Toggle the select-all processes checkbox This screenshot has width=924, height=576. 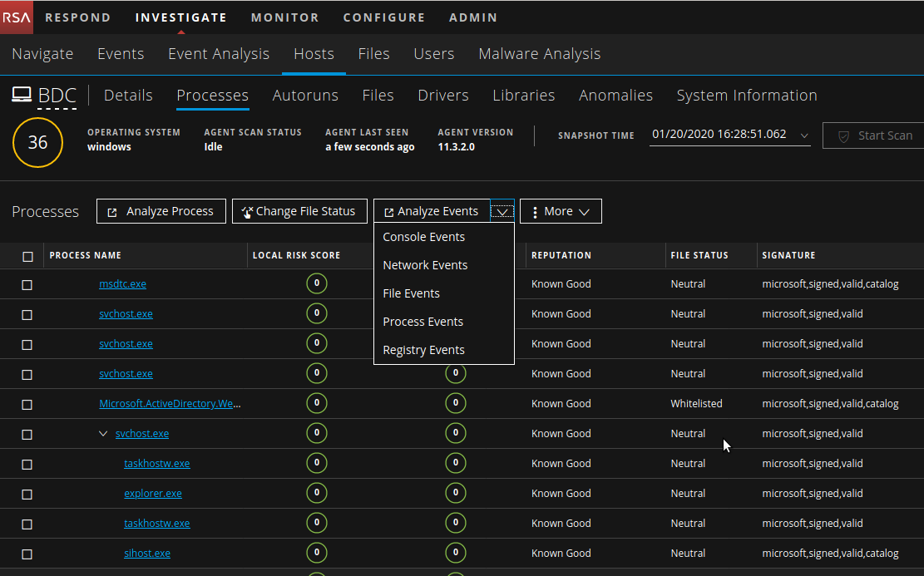(27, 256)
